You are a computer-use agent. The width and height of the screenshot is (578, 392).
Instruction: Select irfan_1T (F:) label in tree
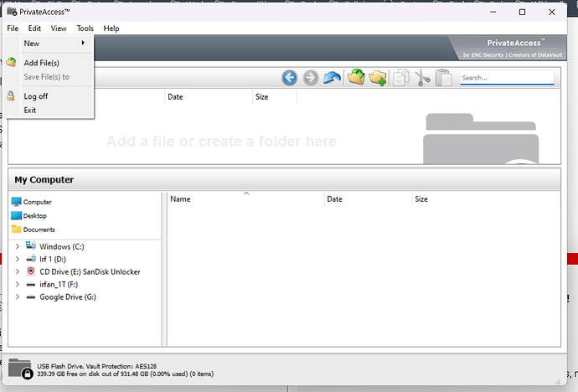pos(59,285)
